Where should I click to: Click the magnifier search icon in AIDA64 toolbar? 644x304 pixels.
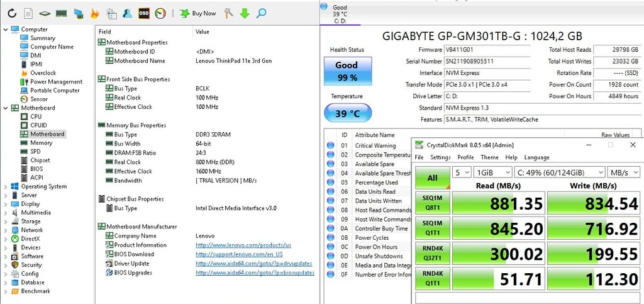point(261,14)
